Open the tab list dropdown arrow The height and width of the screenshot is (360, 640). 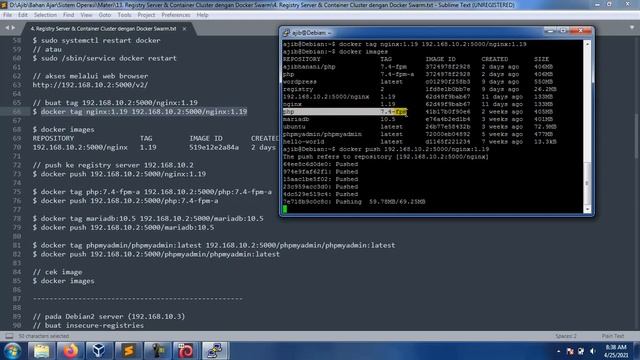pyautogui.click(x=632, y=28)
